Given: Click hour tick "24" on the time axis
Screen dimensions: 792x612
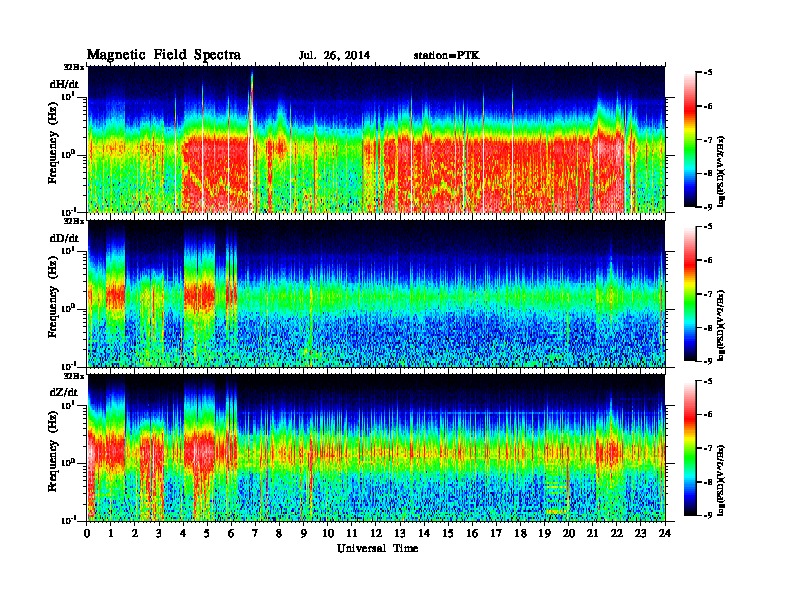Looking at the screenshot, I should [665, 533].
